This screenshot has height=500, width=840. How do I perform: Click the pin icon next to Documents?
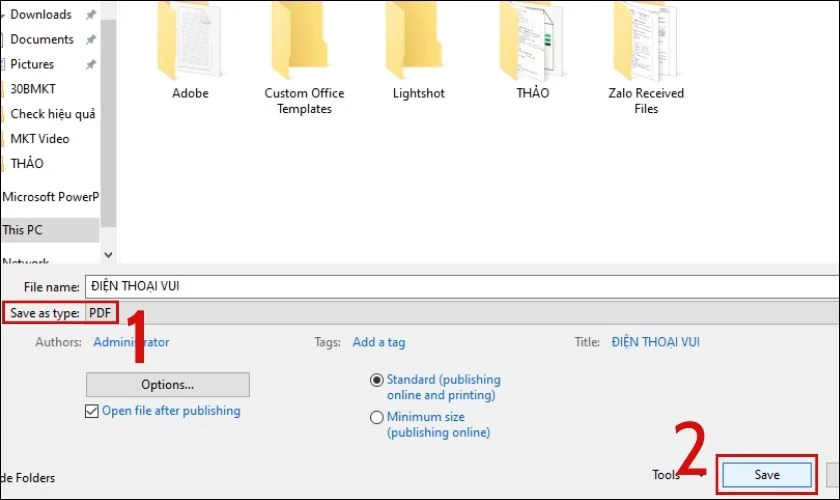pos(91,40)
